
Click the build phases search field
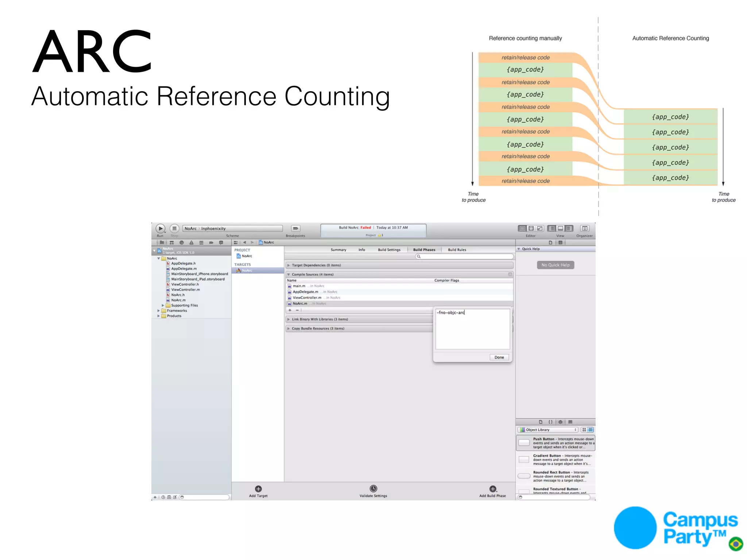coord(464,257)
